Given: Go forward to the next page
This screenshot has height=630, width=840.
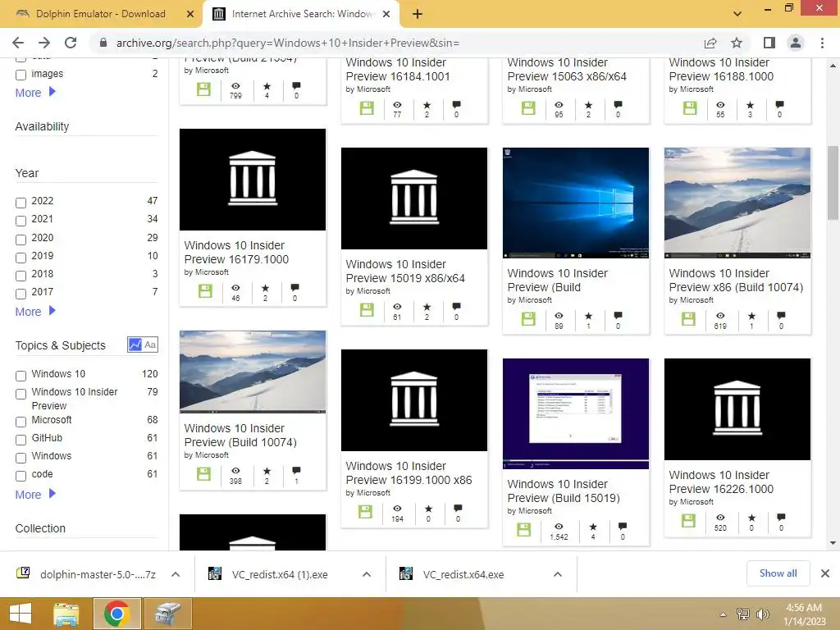Looking at the screenshot, I should pos(44,43).
